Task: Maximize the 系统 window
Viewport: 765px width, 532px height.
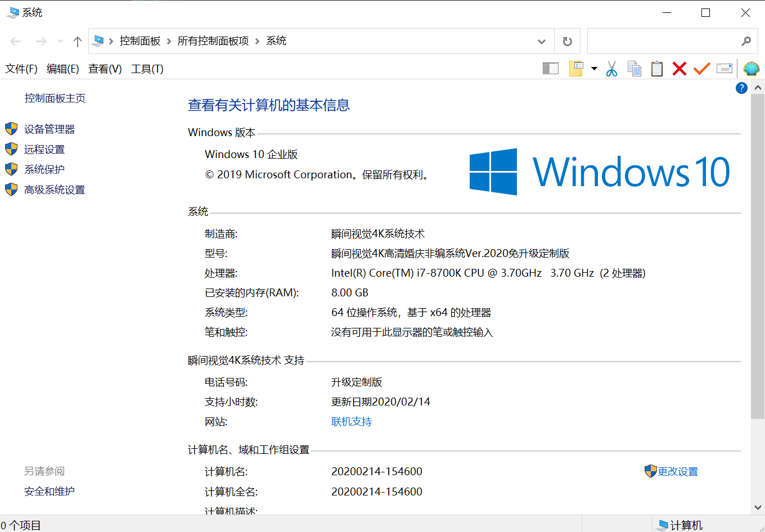Action: click(x=706, y=12)
